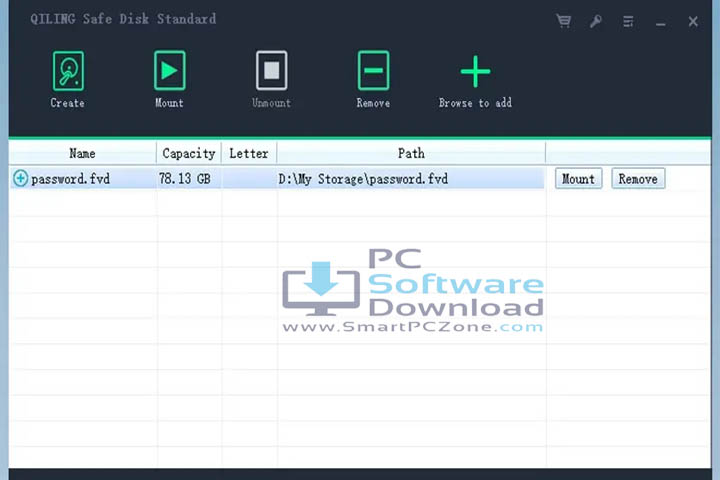The image size is (720, 480).
Task: Click the Path column header
Action: pyautogui.click(x=411, y=153)
